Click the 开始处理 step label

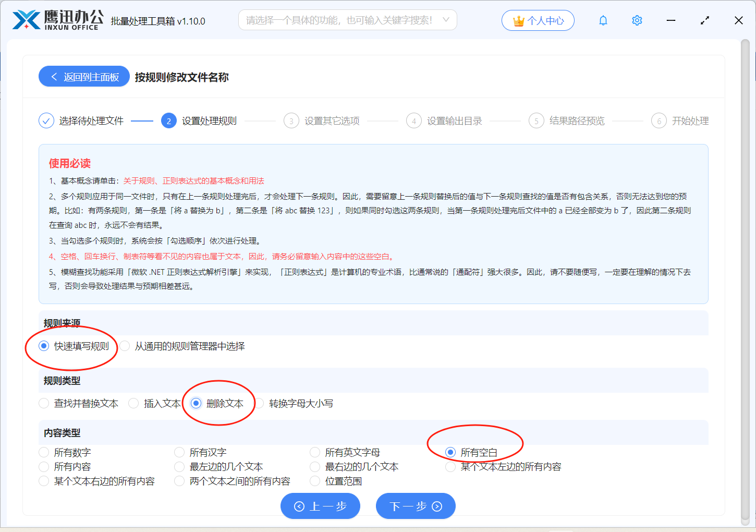690,121
